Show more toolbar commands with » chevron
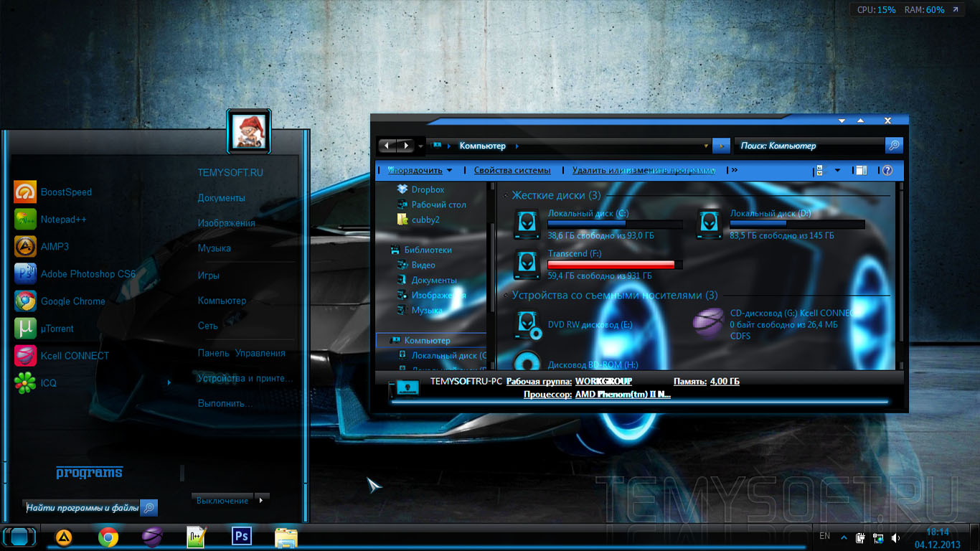This screenshot has height=551, width=980. [733, 171]
